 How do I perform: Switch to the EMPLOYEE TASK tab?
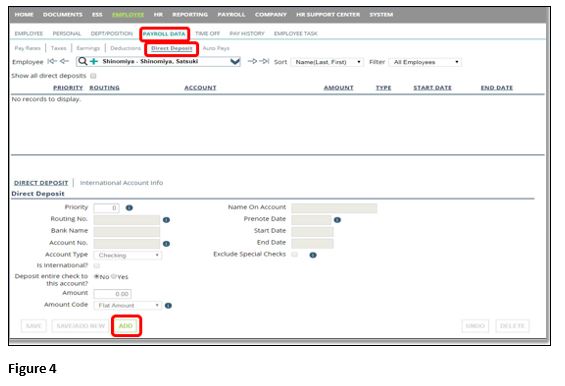point(295,34)
